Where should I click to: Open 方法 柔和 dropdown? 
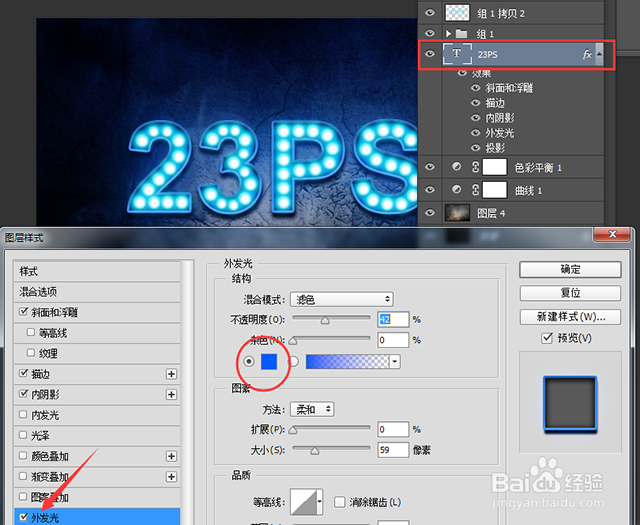(312, 409)
